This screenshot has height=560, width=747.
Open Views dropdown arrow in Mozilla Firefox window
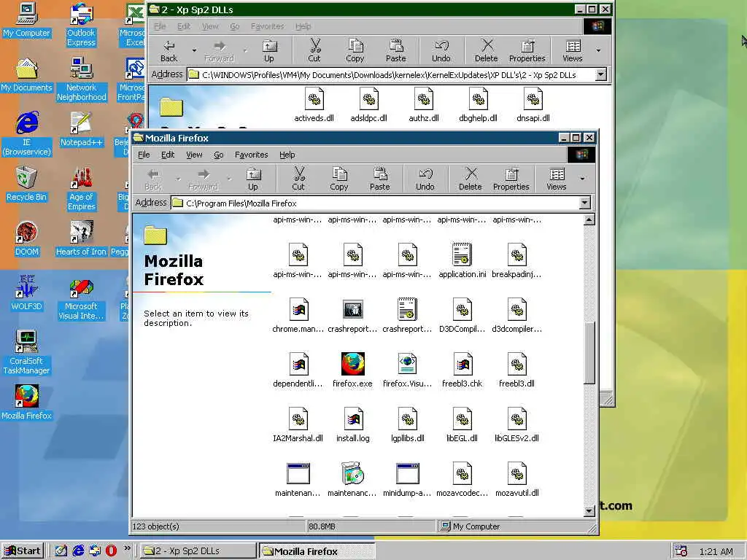point(582,179)
